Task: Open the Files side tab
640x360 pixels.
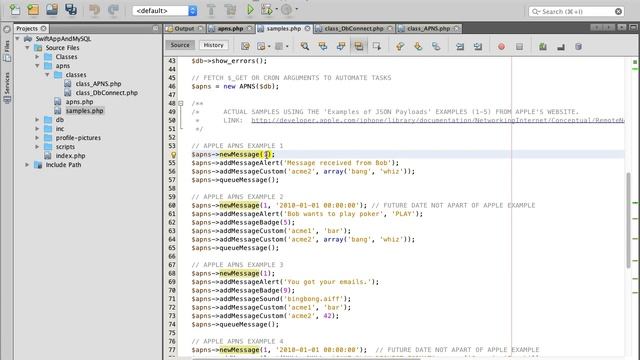Action: (7, 51)
